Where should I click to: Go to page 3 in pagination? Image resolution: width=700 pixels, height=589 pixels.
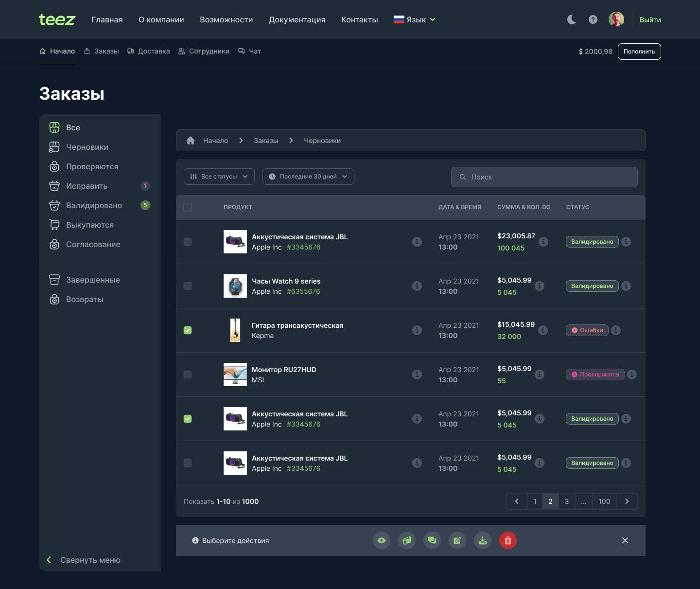pyautogui.click(x=567, y=501)
